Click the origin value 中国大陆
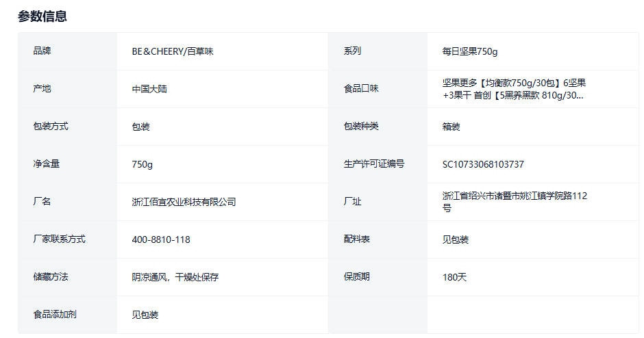Viewport: 644px width, 338px height. pos(149,89)
